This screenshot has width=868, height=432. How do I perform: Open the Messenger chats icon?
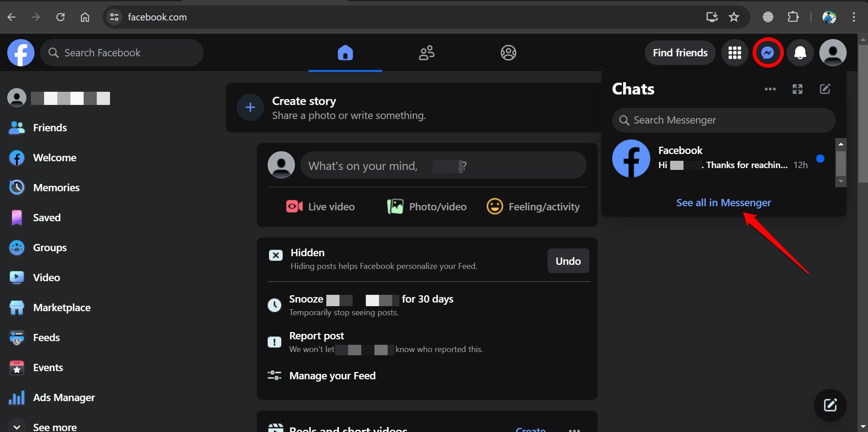coord(768,53)
